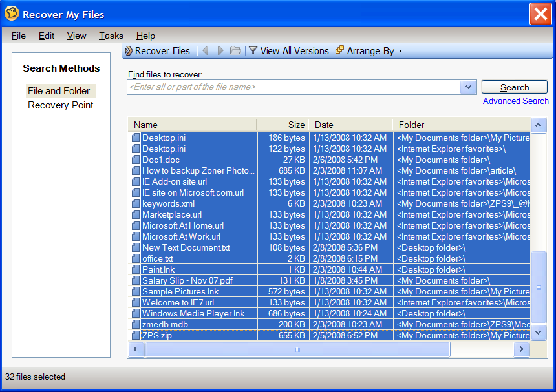Click the Recover My Files app icon in title bar
This screenshot has width=556, height=392.
tap(12, 14)
